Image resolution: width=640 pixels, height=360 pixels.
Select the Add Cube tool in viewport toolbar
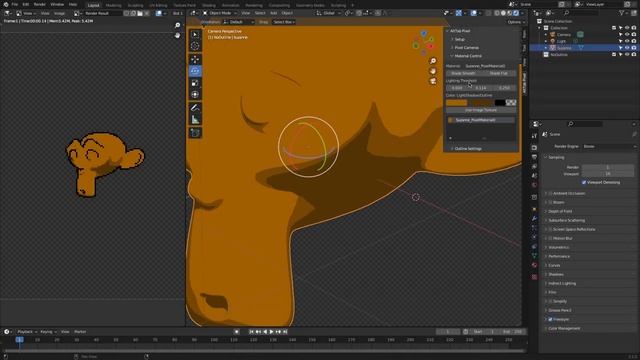(x=195, y=133)
